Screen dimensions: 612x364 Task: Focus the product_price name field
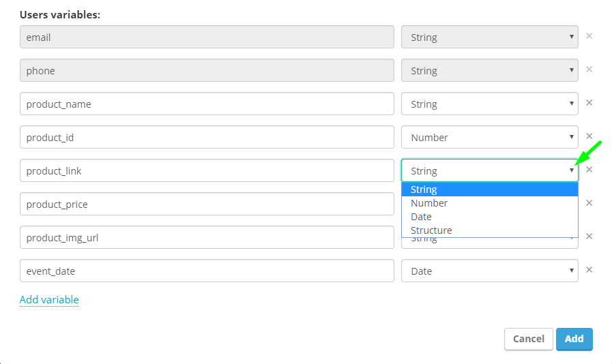click(x=207, y=204)
